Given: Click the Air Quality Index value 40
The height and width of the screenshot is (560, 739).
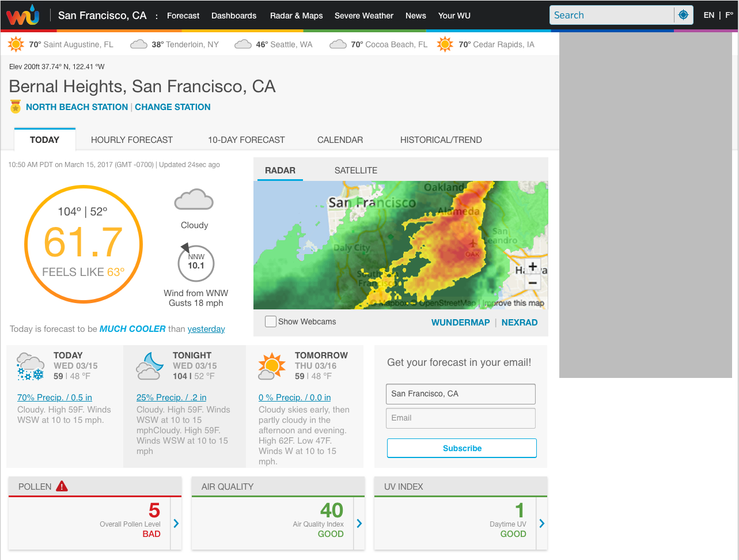Looking at the screenshot, I should click(332, 510).
